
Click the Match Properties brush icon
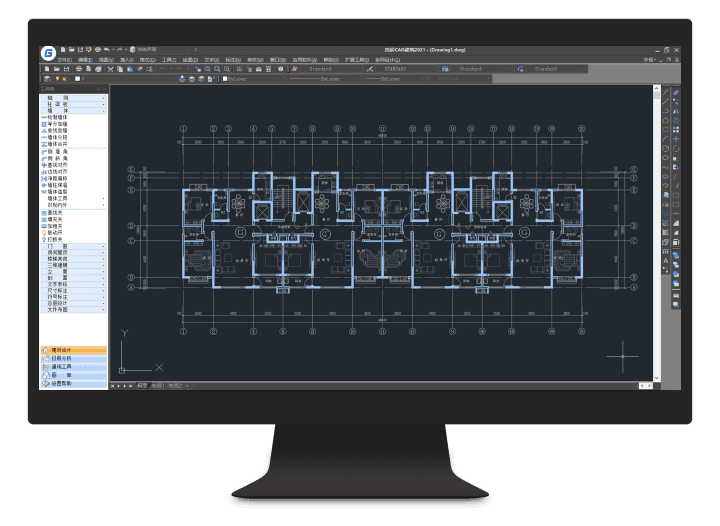(x=140, y=69)
